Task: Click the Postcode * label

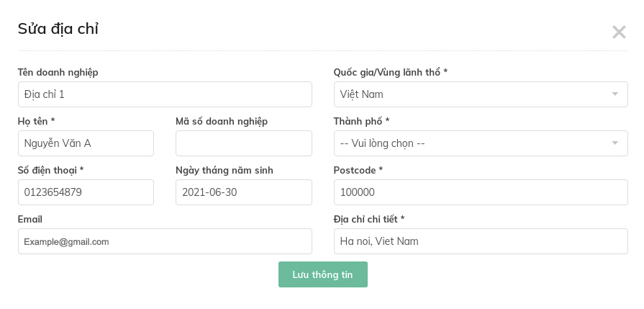Action: point(358,170)
